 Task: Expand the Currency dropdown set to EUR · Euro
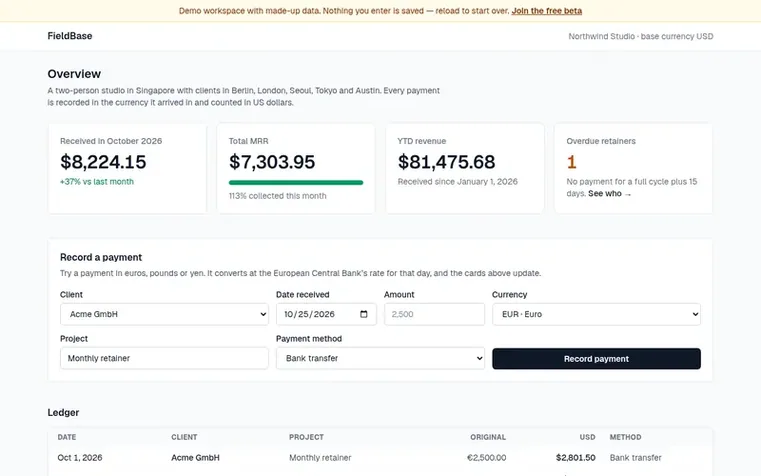pyautogui.click(x=596, y=314)
